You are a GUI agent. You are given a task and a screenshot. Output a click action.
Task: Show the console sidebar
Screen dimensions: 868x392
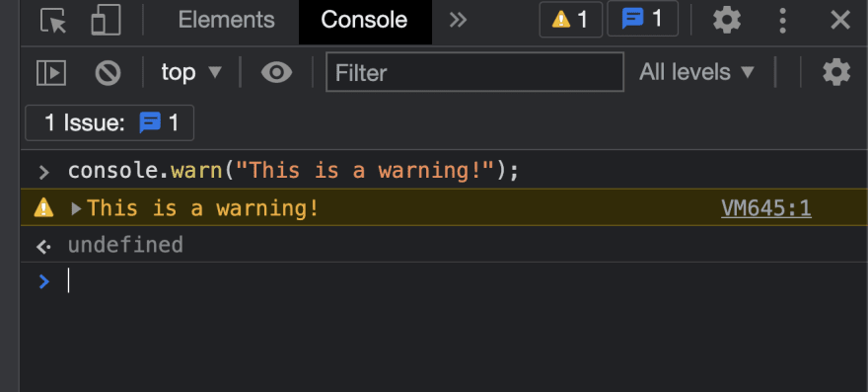coord(51,73)
